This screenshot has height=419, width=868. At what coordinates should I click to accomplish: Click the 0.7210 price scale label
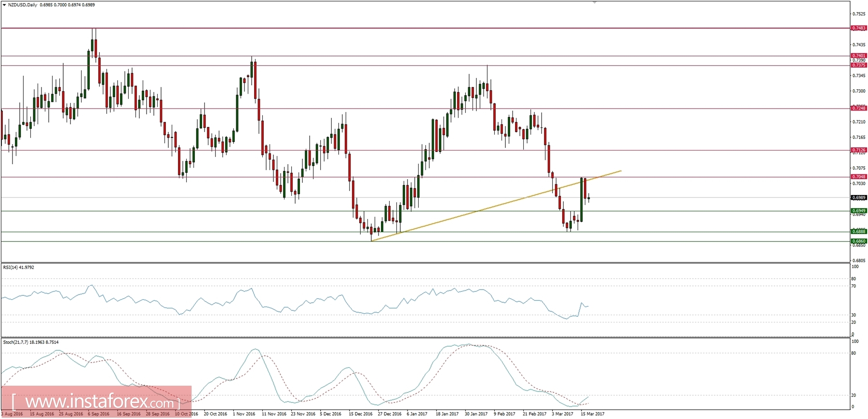point(859,122)
